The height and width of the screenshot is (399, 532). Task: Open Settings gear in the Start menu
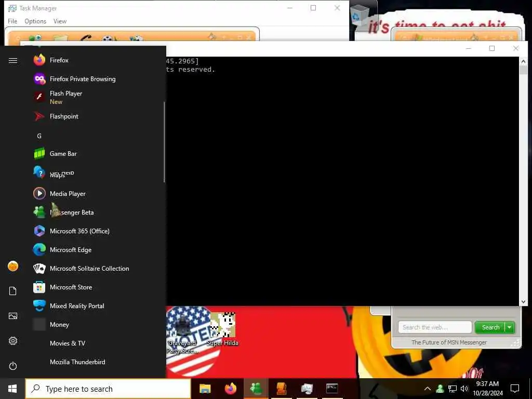pos(13,341)
